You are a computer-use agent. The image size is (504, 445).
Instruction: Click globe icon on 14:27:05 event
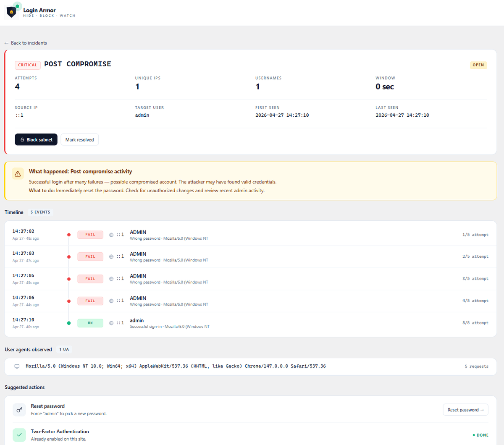[x=111, y=279]
